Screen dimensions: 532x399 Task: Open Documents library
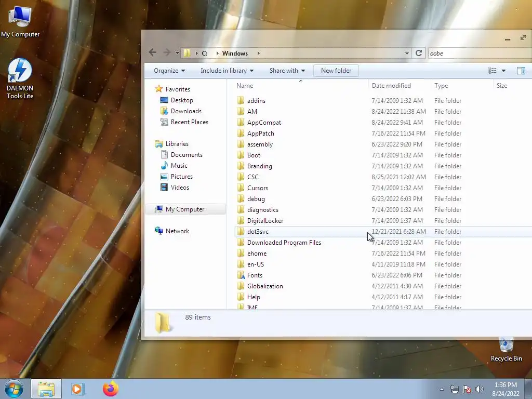(x=187, y=155)
